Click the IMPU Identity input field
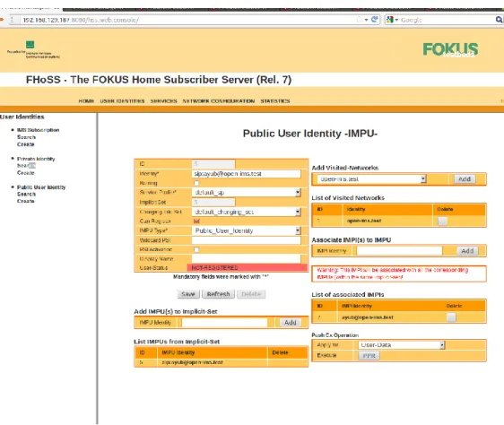The width and height of the screenshot is (504, 425). click(x=224, y=323)
